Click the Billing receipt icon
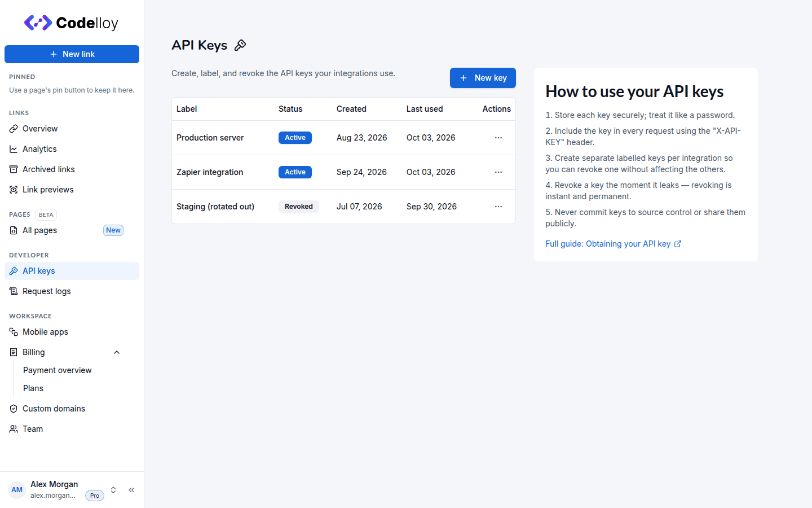812x508 pixels. point(14,352)
